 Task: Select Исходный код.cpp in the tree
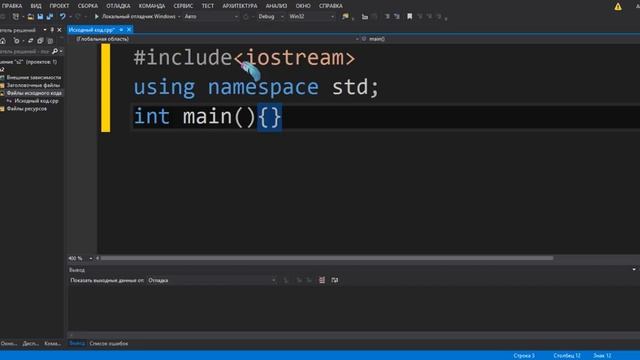point(36,101)
